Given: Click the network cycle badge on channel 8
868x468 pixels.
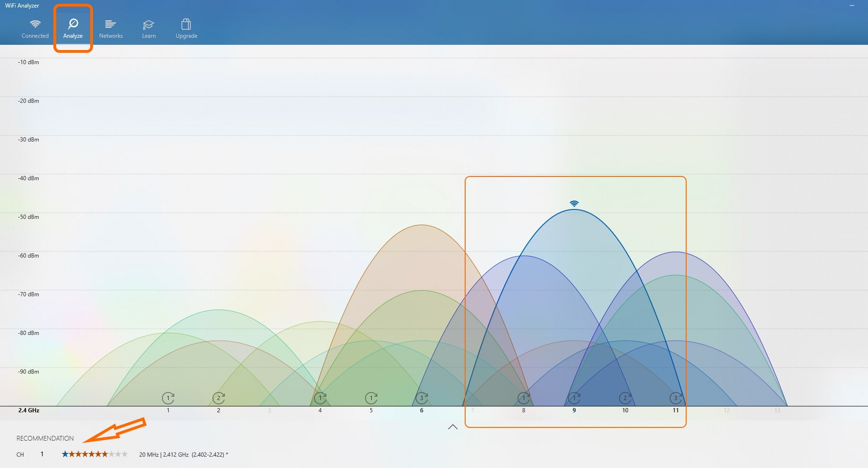Looking at the screenshot, I should coord(523,398).
